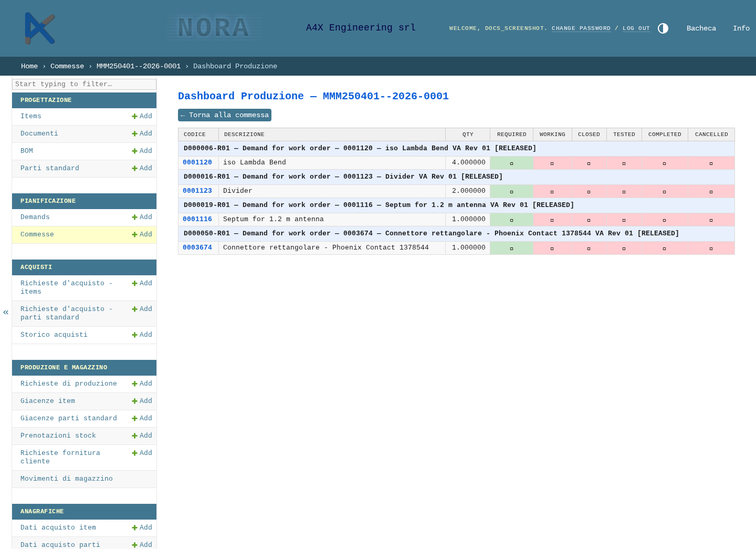Open BOM in sidebar
The height and width of the screenshot is (549, 756).
[x=27, y=151]
